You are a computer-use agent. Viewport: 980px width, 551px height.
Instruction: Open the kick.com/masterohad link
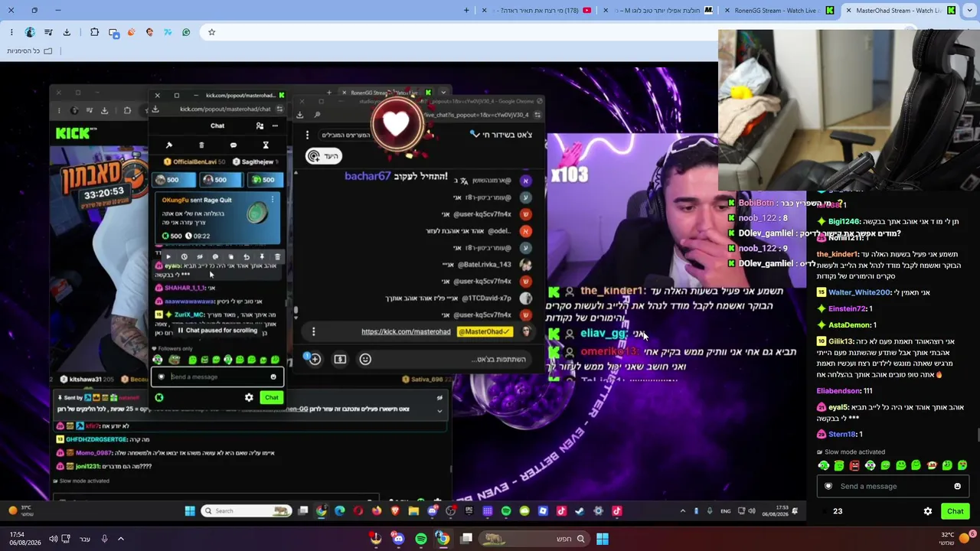tap(406, 331)
